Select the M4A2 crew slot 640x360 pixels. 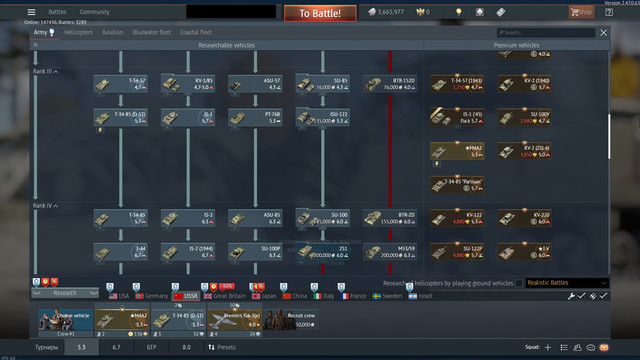[122, 320]
